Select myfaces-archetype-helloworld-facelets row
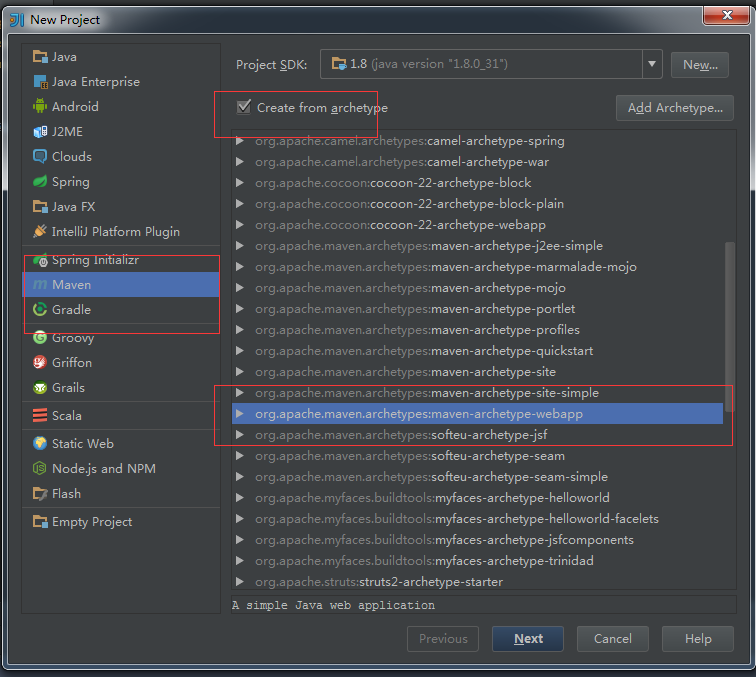Image resolution: width=756 pixels, height=677 pixels. [477, 519]
